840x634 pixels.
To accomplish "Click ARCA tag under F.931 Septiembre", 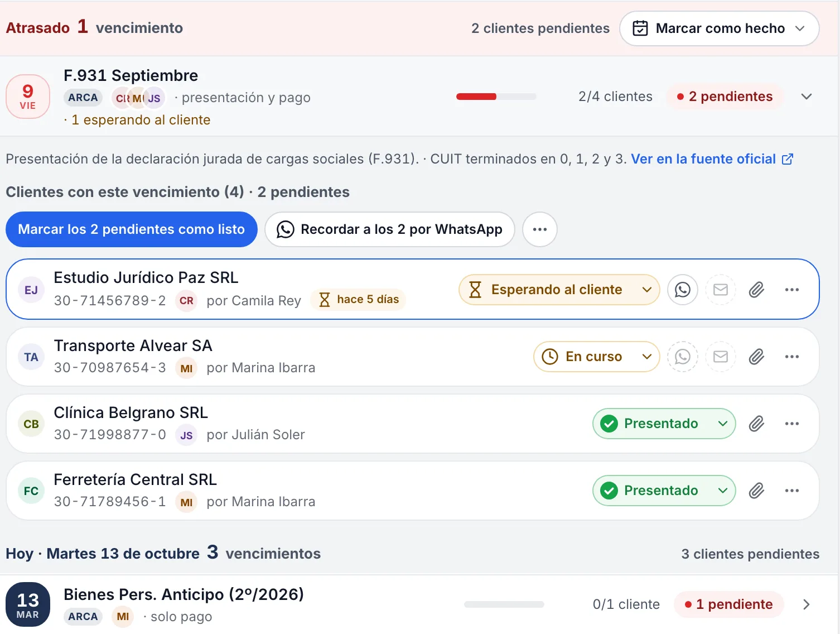I will coord(83,98).
